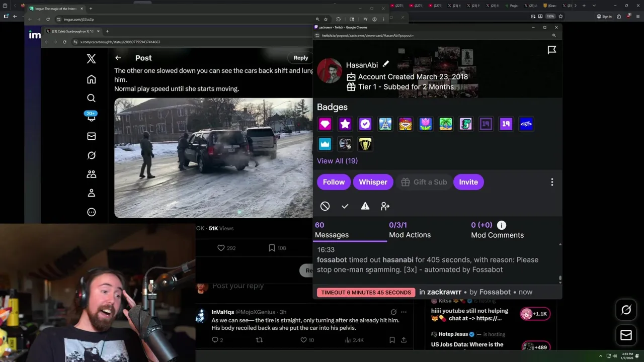Bookmark imgur page with star icon
The height and width of the screenshot is (362, 644).
coord(326,19)
